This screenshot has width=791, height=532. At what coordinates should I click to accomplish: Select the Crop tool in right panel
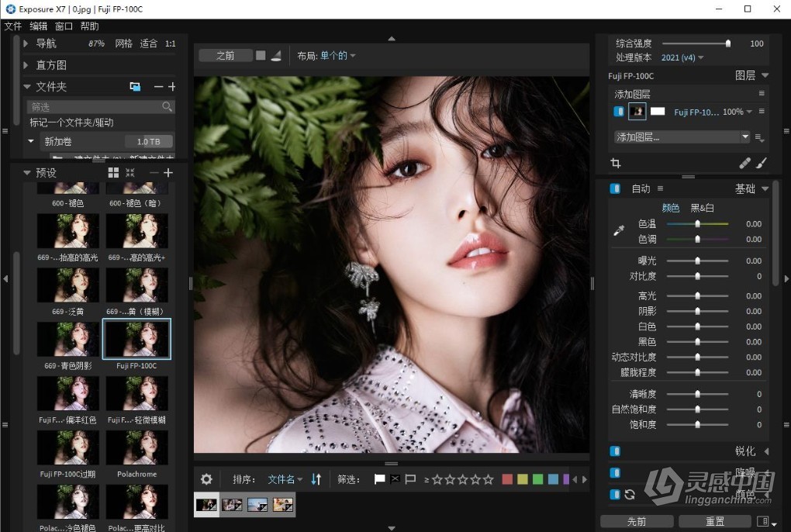[x=616, y=163]
